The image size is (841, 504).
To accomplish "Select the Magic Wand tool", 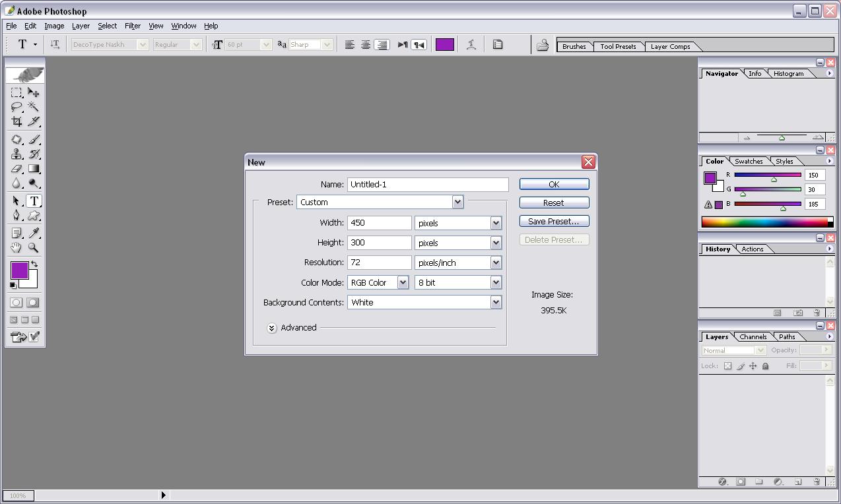I will (x=34, y=107).
